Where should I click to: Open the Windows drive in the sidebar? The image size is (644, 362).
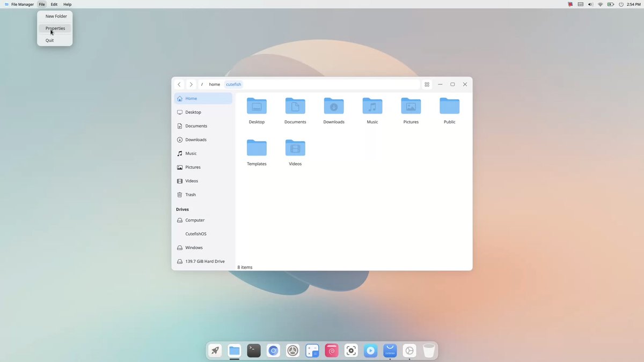pos(203,248)
